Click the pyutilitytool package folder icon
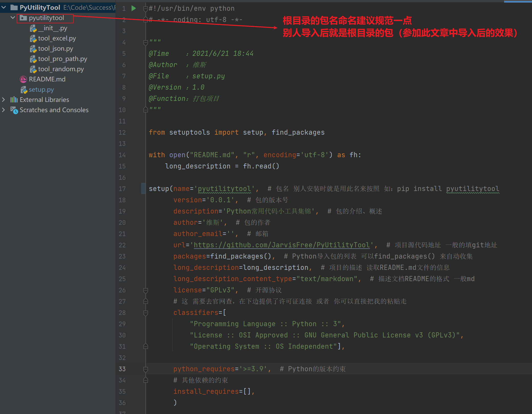The width and height of the screenshot is (532, 414). point(24,18)
